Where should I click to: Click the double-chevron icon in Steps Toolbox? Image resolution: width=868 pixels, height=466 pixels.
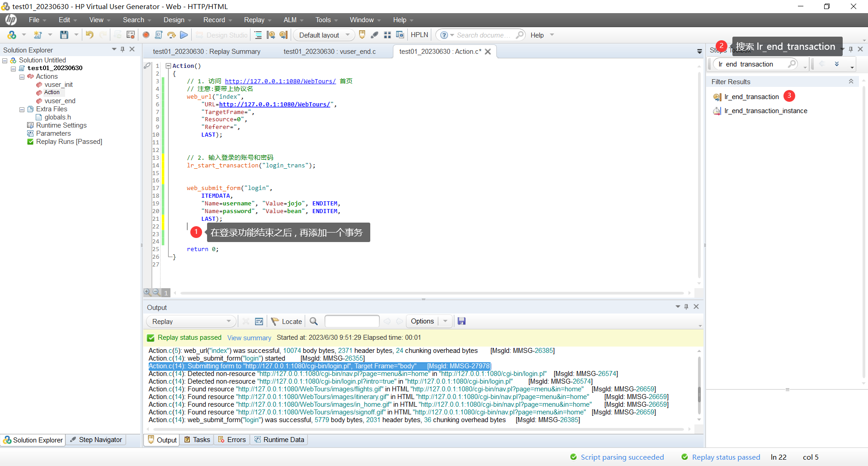837,64
